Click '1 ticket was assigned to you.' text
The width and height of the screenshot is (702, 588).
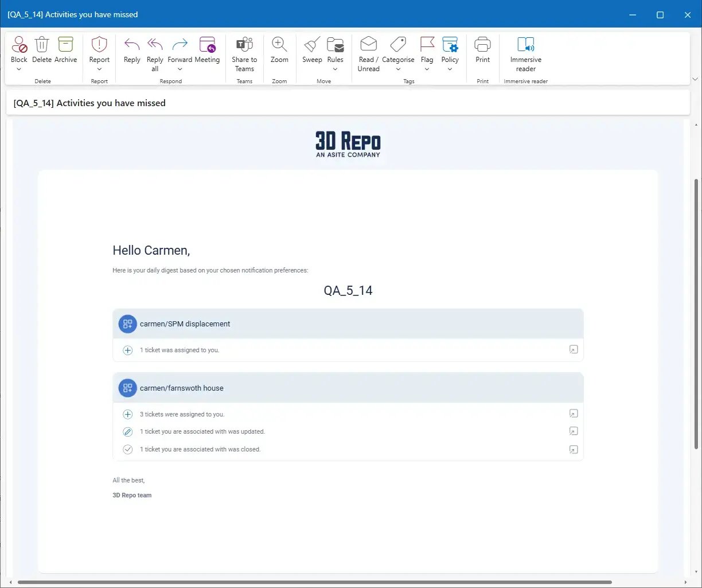tap(180, 350)
